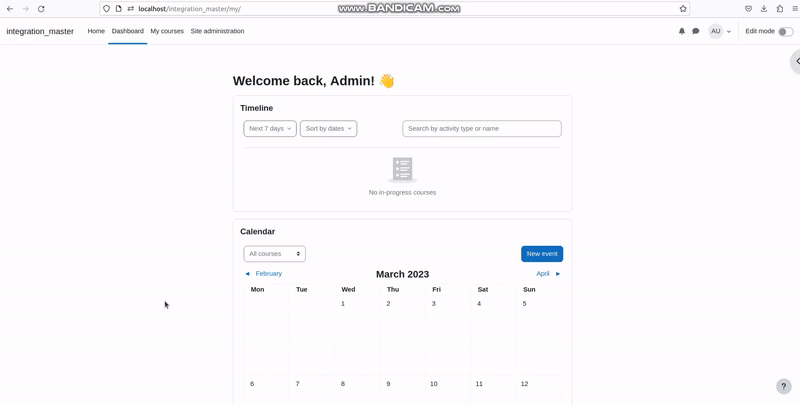Screen dimensions: 800x405
Task: Select calendar day 5
Action: 524,303
